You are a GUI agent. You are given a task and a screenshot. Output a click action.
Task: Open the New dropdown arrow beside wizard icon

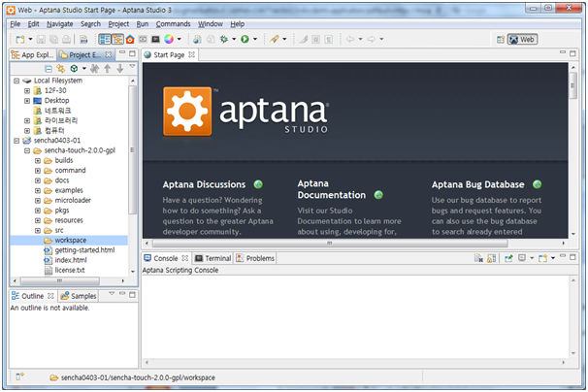tap(30, 39)
